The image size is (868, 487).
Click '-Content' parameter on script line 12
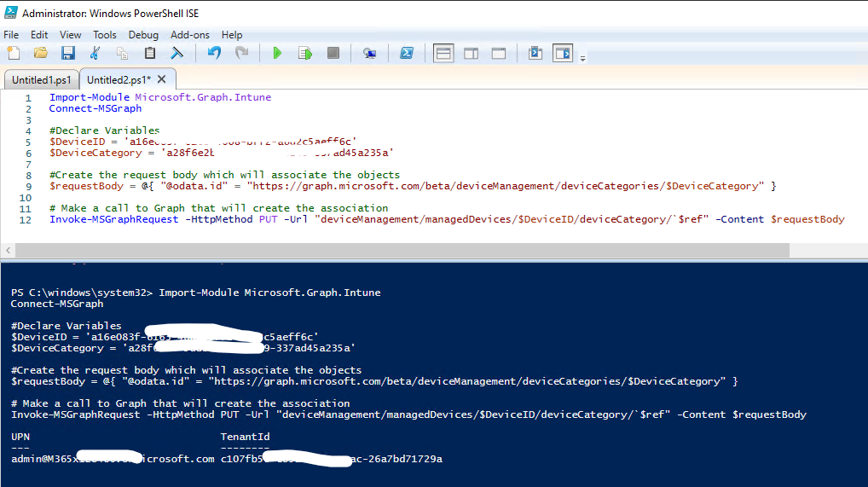click(739, 219)
